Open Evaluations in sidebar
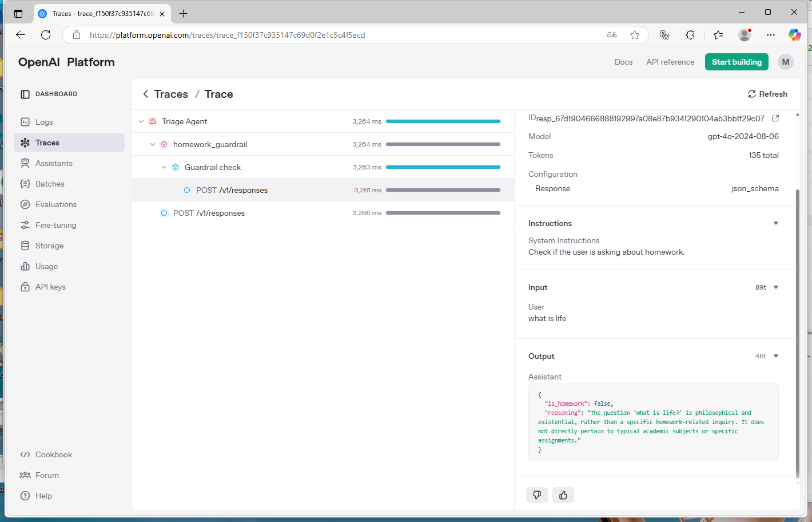 69,204
